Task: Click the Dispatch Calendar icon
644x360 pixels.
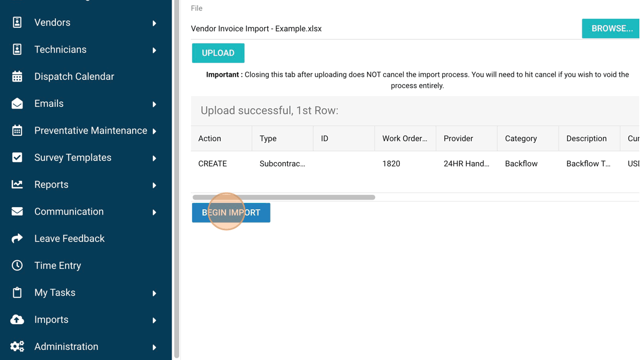Action: click(x=17, y=77)
